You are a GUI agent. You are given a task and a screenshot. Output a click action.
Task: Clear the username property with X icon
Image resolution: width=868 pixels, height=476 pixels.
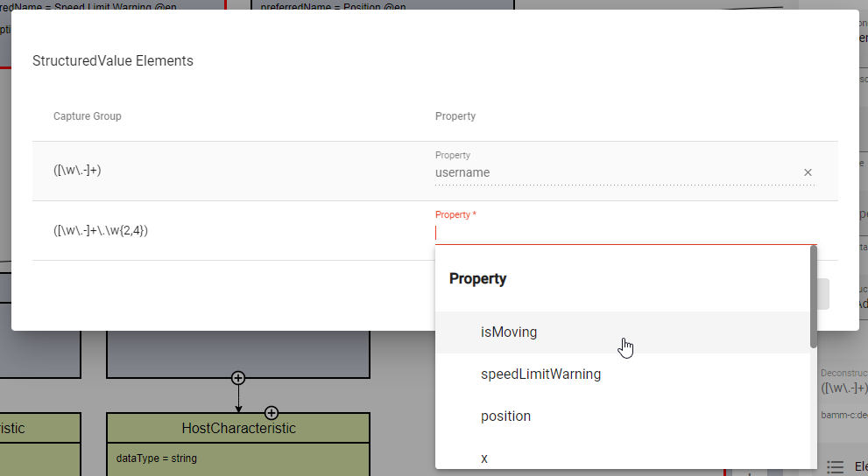pyautogui.click(x=808, y=172)
